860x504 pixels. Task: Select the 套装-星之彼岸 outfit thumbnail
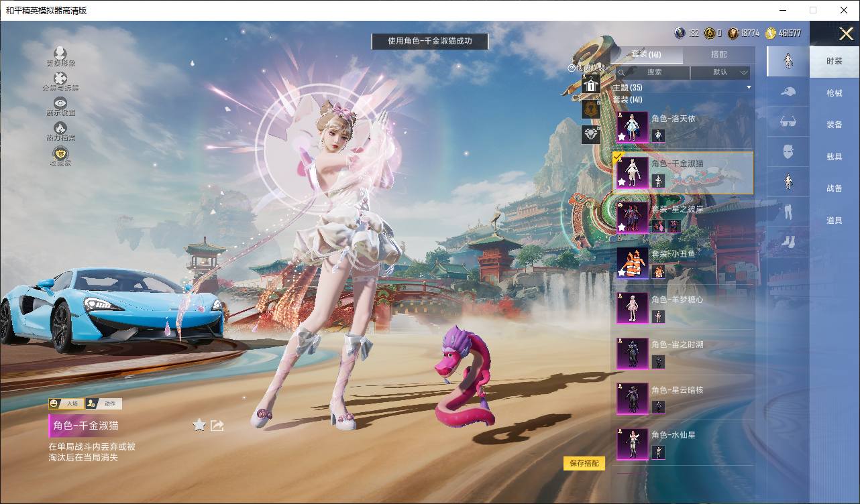pos(632,218)
